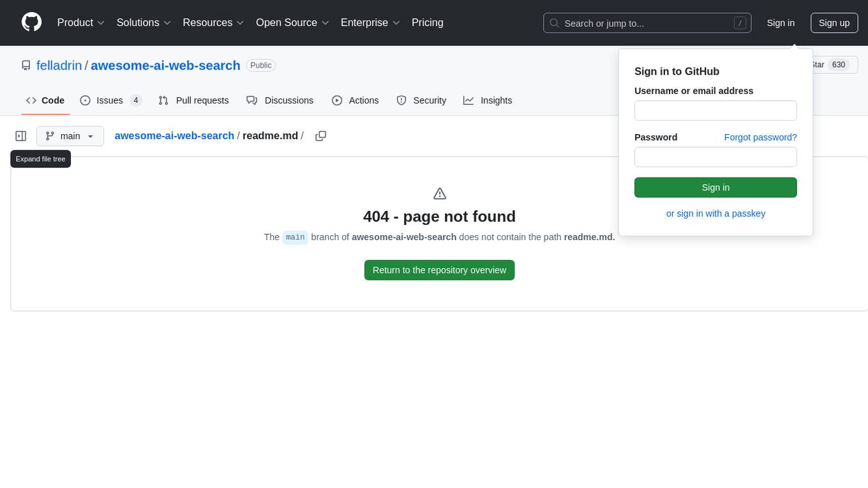Image resolution: width=868 pixels, height=488 pixels.
Task: Click the Issues count badge 4
Action: (135, 100)
